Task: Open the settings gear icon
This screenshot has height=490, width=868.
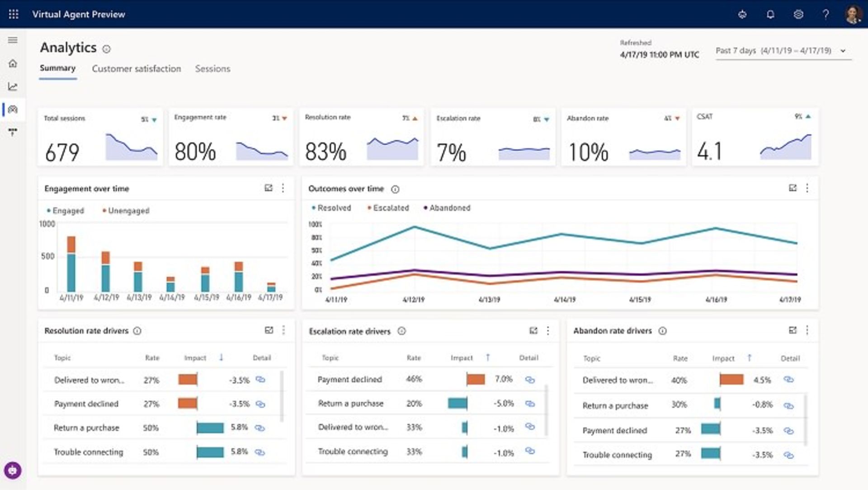Action: tap(798, 14)
